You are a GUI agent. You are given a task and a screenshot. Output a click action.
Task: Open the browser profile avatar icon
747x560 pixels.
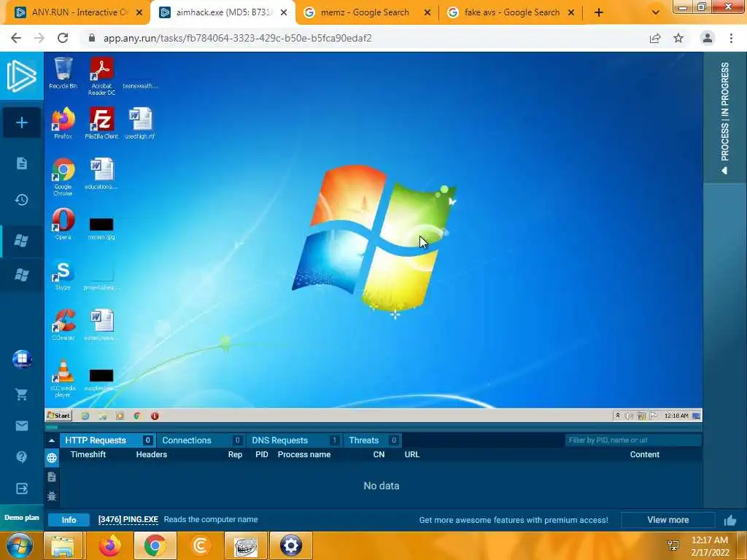tap(708, 38)
